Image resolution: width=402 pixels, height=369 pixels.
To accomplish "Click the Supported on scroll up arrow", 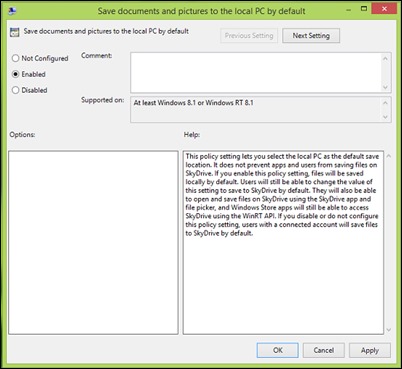I will [x=385, y=103].
